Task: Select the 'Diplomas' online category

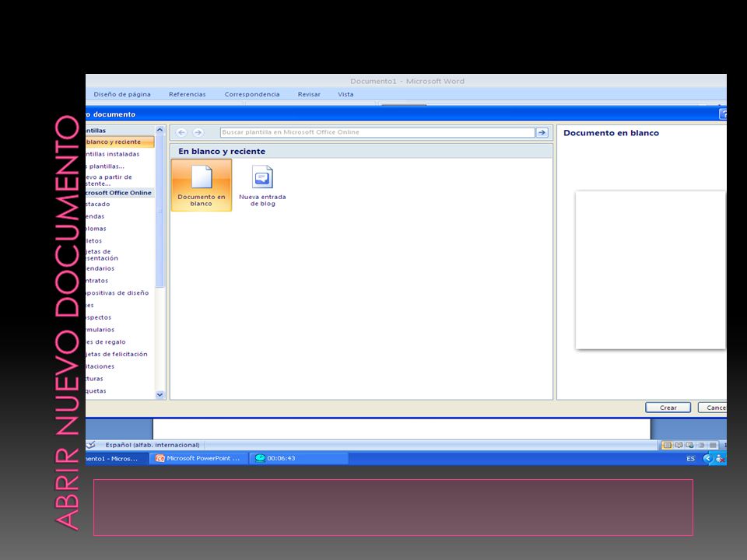Action: [96, 229]
